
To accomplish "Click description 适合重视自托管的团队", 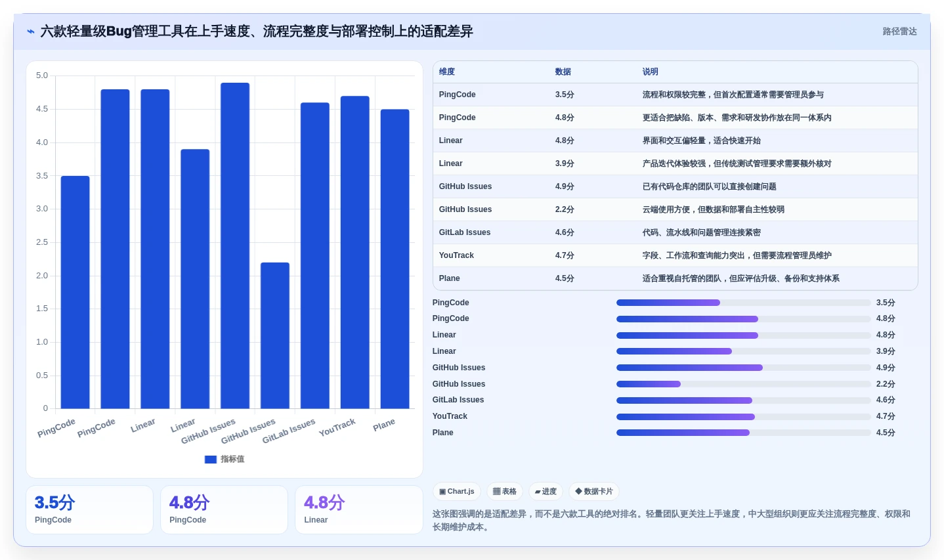I will pos(741,278).
